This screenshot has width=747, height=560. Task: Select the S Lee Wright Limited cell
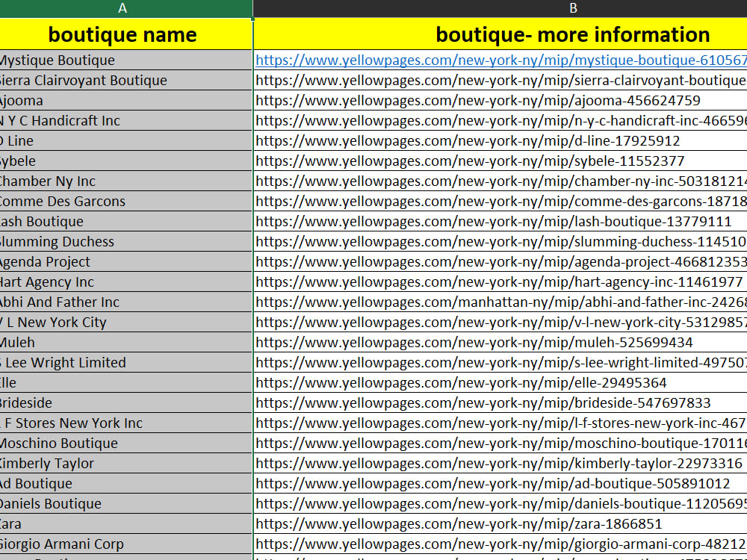tap(125, 362)
